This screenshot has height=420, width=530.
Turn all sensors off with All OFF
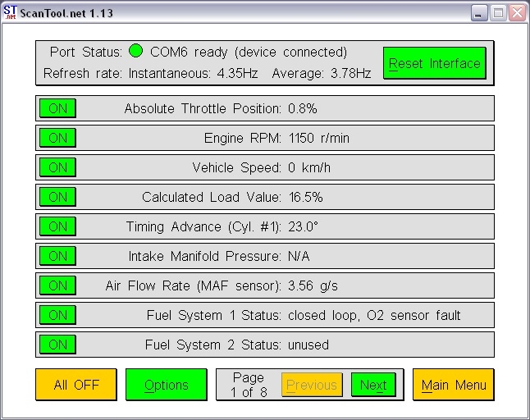(x=76, y=385)
